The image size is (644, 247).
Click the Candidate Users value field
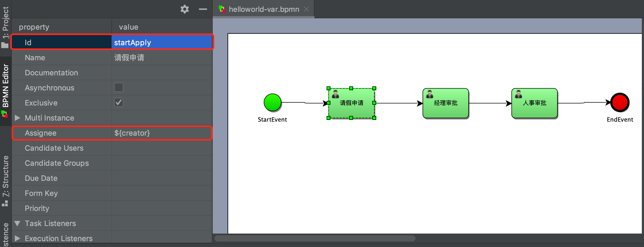click(x=162, y=148)
